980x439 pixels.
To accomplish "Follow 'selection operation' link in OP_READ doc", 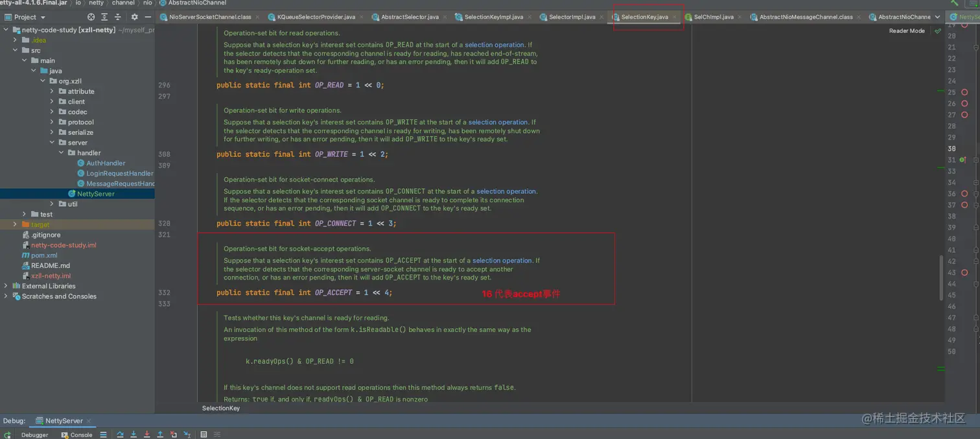I will [495, 45].
